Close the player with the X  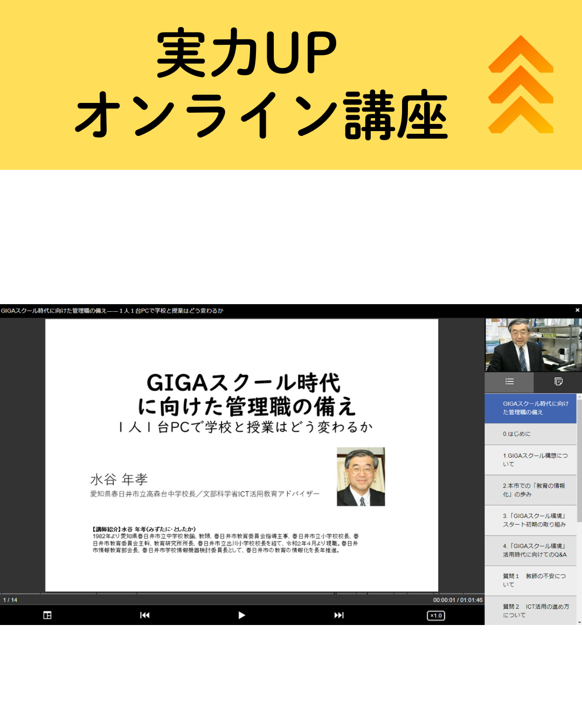coord(577,310)
